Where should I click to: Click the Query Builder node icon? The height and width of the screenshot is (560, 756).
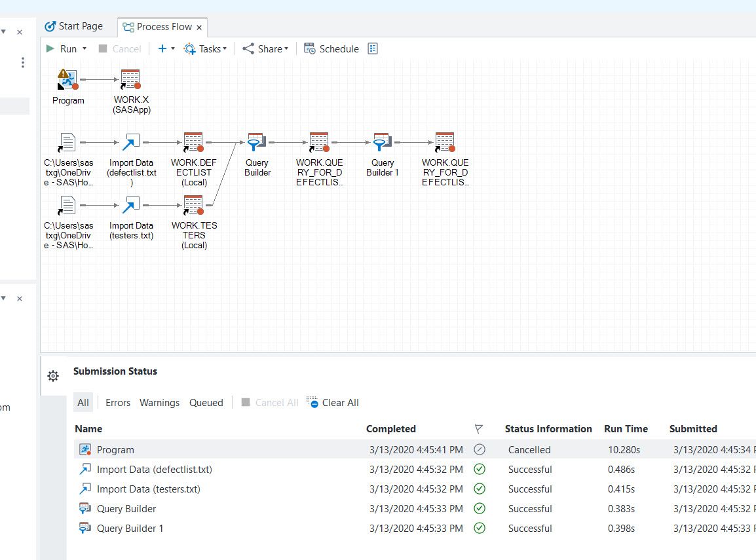[255, 143]
